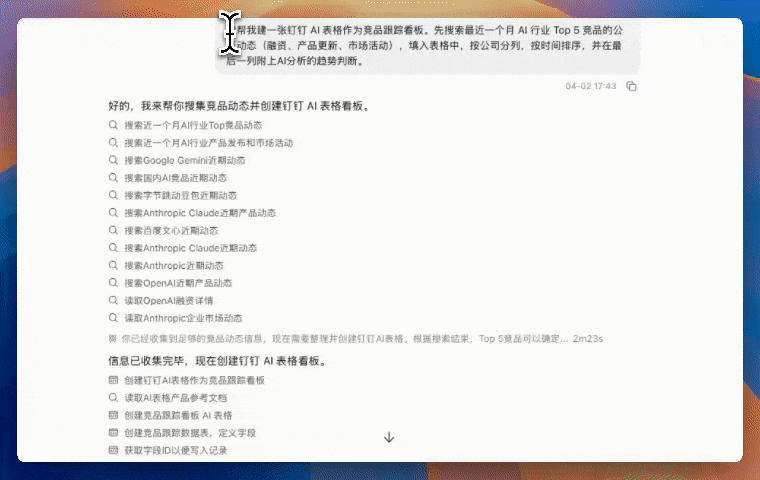Screen dimensions: 760x480
Task: Copy the user message via copy icon
Action: [x=631, y=86]
